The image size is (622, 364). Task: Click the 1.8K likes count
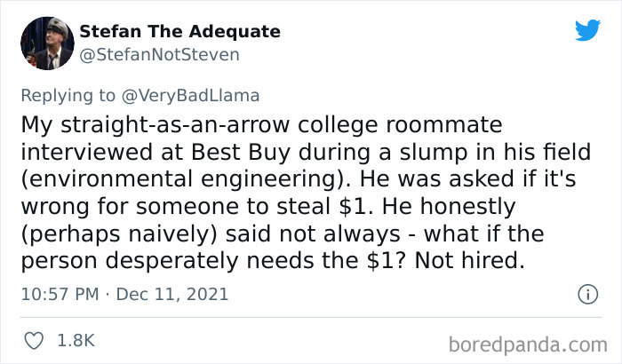click(76, 341)
